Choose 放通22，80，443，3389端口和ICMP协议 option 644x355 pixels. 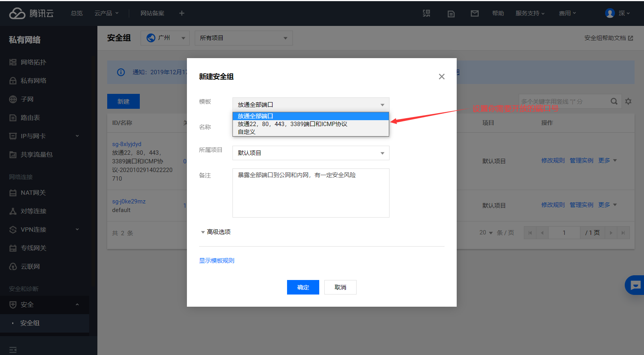point(292,124)
